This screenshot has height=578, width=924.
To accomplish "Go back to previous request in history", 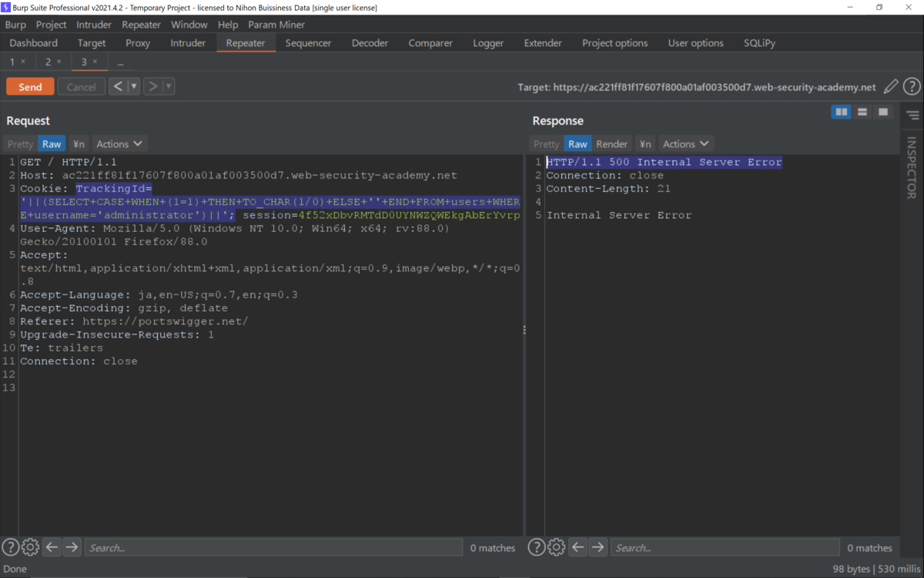I will pyautogui.click(x=118, y=86).
